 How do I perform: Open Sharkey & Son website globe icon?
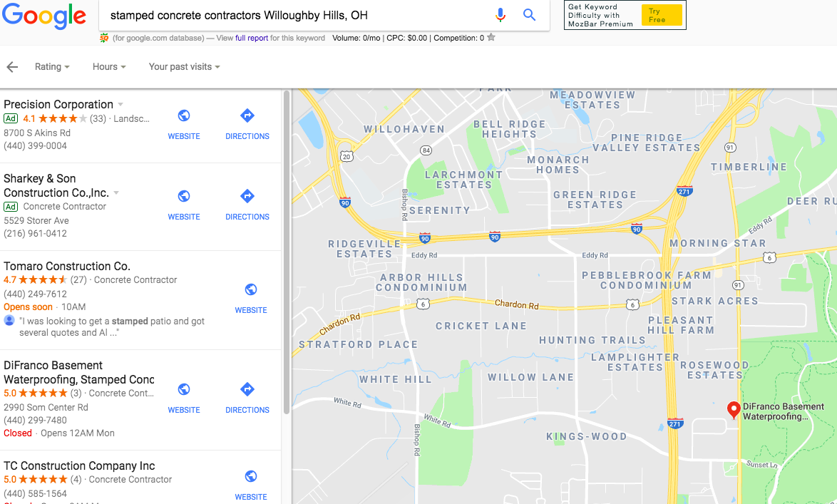[x=184, y=196]
